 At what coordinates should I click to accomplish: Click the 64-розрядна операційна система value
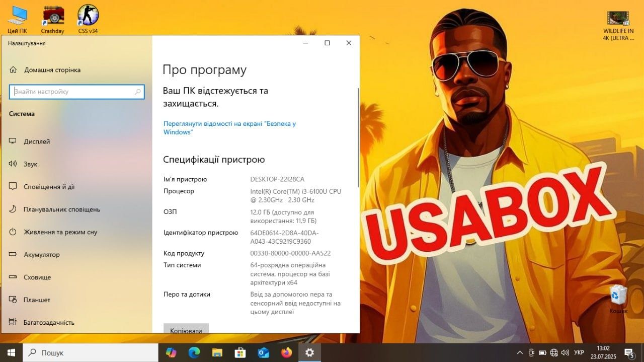click(x=290, y=274)
